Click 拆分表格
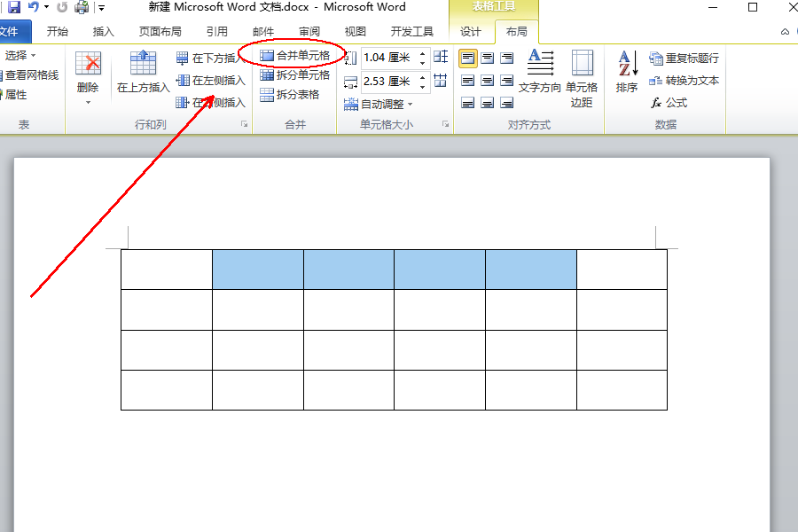 290,95
